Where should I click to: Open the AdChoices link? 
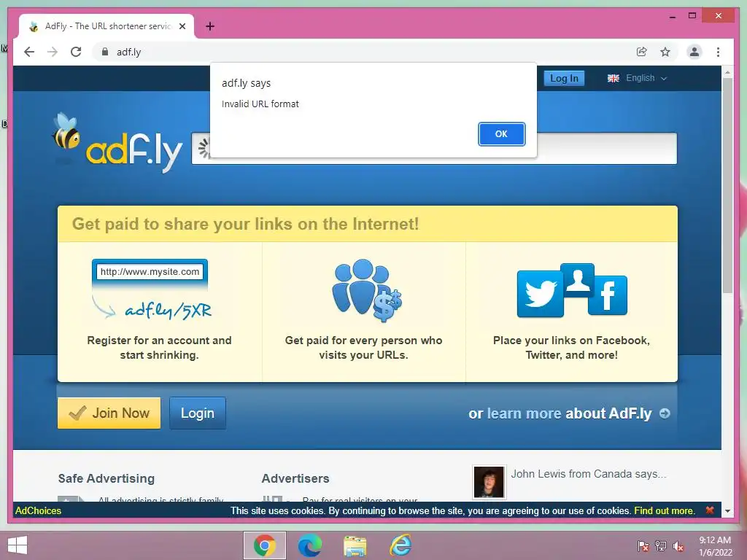[38, 510]
